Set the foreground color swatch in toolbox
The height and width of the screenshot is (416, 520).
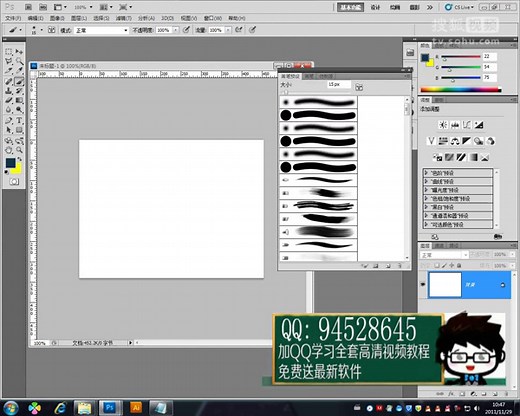[10, 163]
